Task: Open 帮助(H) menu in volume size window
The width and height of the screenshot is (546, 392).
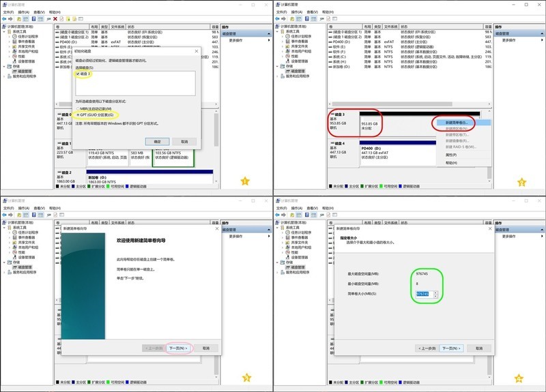Action: point(328,208)
